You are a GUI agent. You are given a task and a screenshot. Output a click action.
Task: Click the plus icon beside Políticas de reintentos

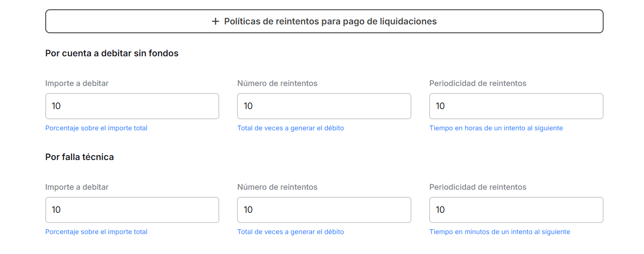pyautogui.click(x=216, y=21)
